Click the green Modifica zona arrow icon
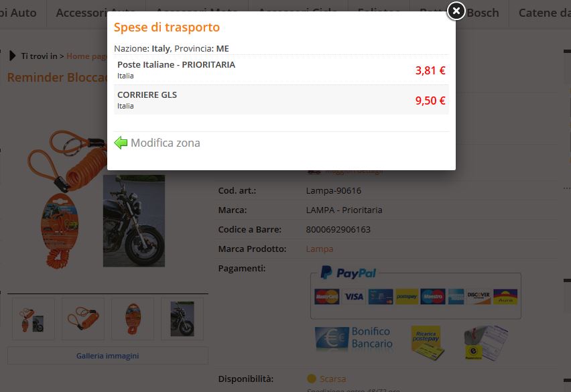571x392 pixels. (x=121, y=143)
